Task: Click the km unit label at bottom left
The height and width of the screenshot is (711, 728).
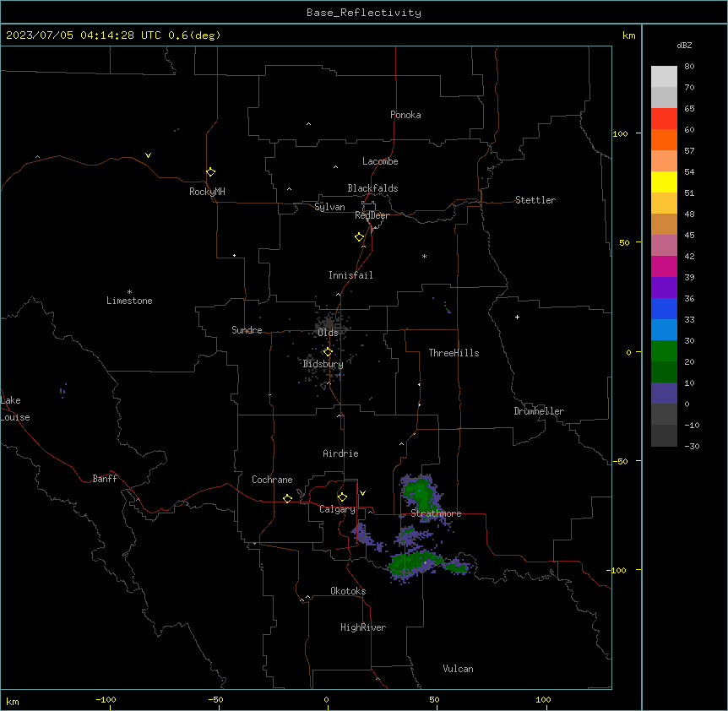Action: pyautogui.click(x=13, y=701)
